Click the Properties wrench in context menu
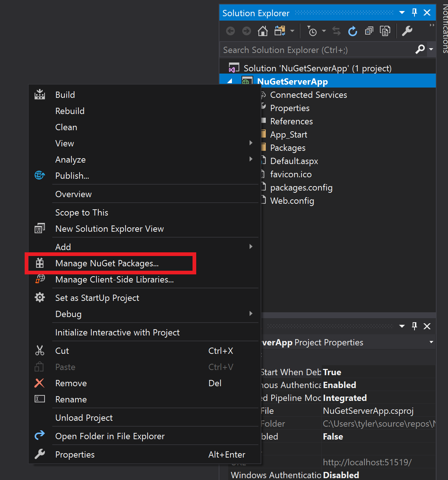 40,454
